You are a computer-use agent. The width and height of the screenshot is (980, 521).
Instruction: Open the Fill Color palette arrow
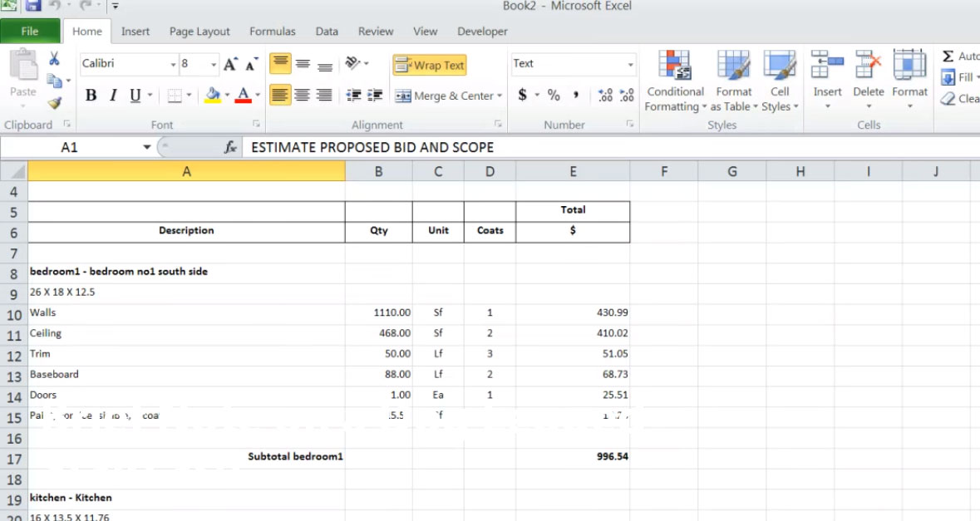click(227, 96)
